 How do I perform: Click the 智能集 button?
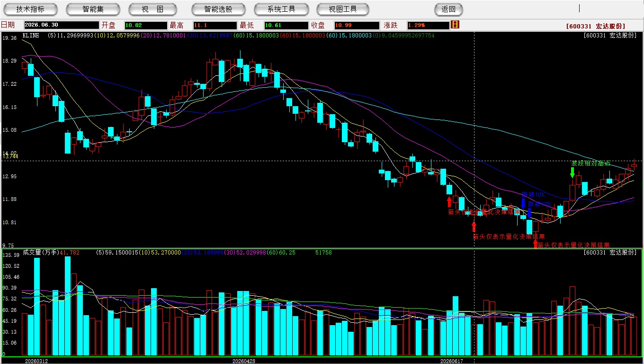click(x=93, y=9)
